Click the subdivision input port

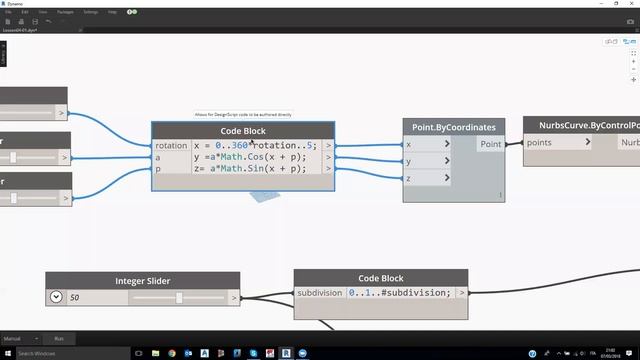click(320, 293)
